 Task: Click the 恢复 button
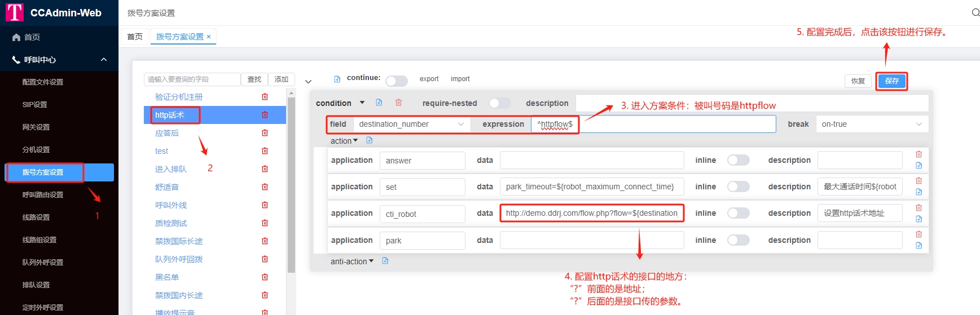(x=858, y=81)
